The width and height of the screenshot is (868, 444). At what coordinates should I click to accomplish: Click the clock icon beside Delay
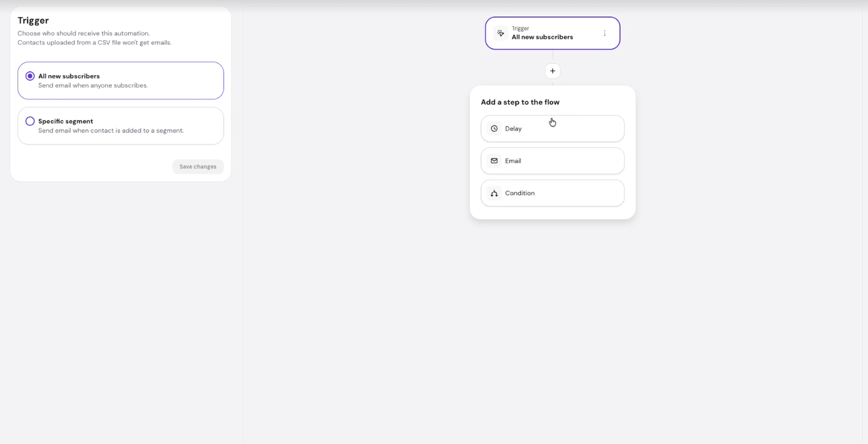494,129
